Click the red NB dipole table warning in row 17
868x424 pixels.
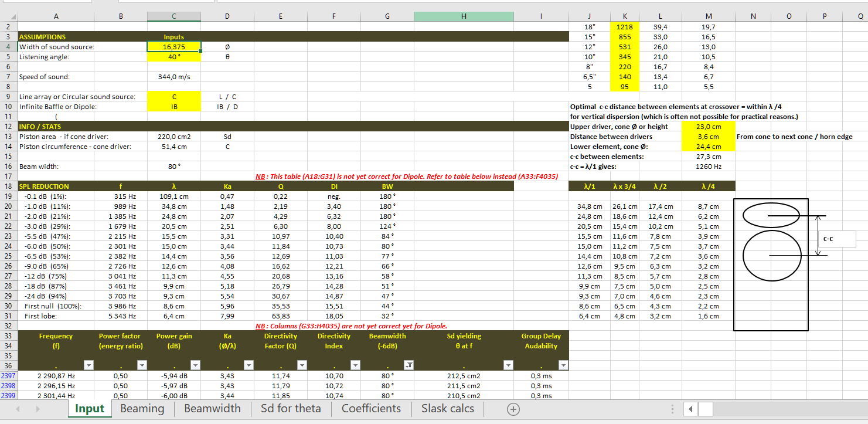[406, 177]
